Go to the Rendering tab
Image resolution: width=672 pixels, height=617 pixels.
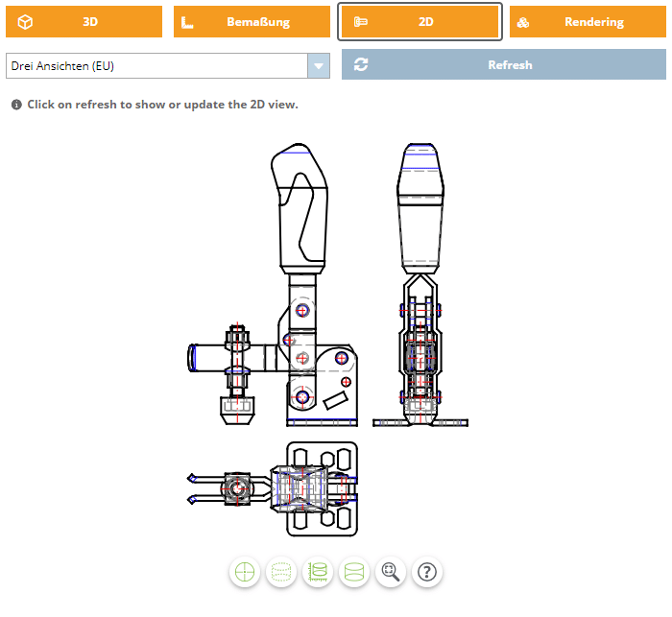coord(588,22)
